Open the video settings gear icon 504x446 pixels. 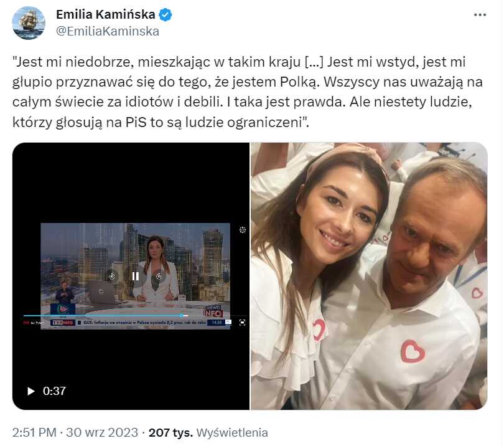point(243,230)
